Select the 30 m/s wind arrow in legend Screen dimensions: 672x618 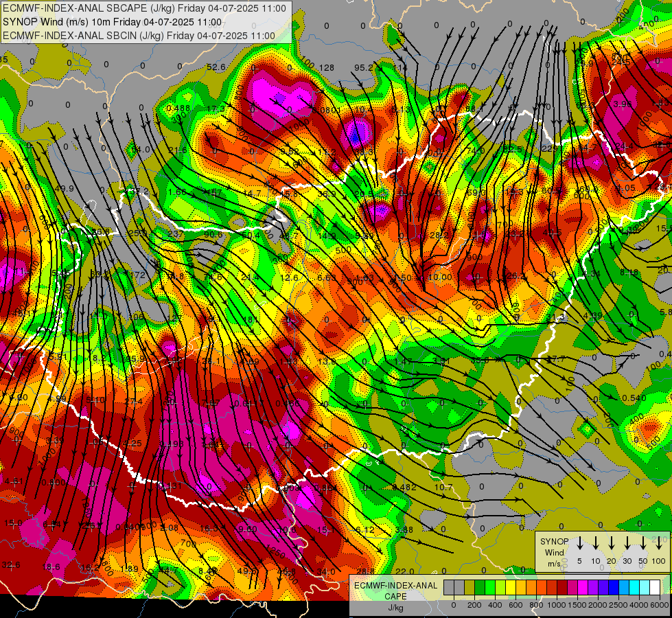[x=627, y=543]
